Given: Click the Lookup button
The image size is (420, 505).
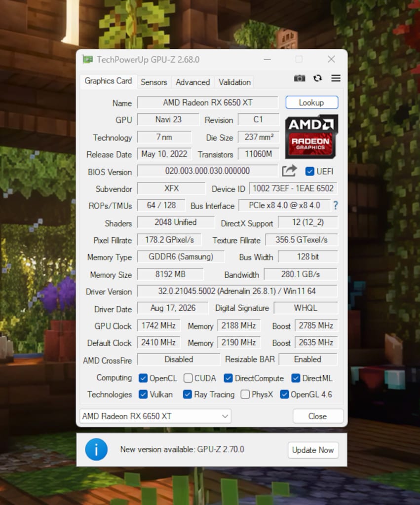Looking at the screenshot, I should point(312,103).
